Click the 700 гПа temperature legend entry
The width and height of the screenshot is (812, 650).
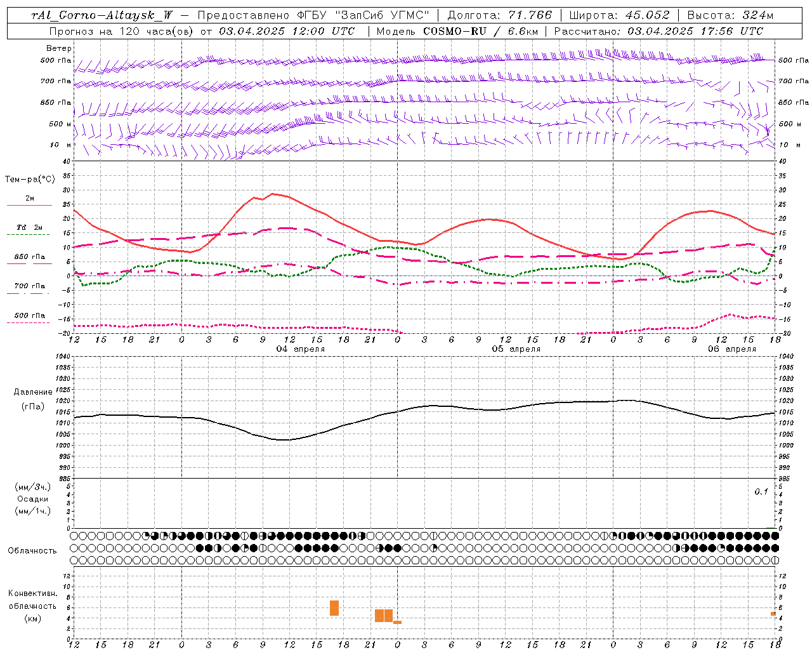[30, 286]
